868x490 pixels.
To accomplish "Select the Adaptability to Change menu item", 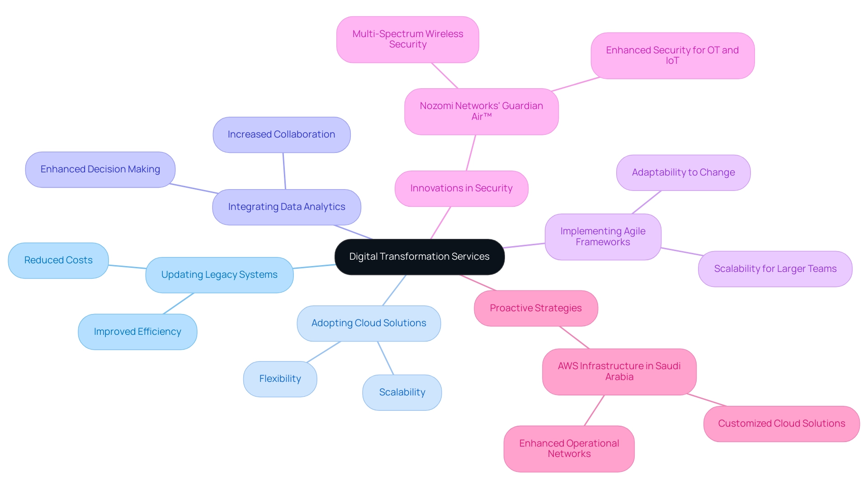I will tap(684, 175).
